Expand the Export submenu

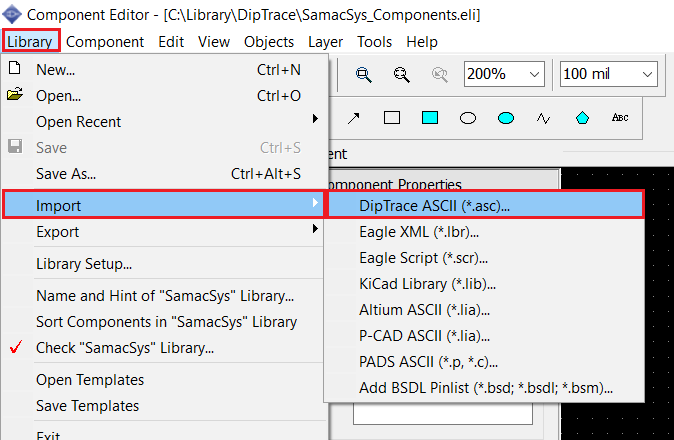pos(163,232)
